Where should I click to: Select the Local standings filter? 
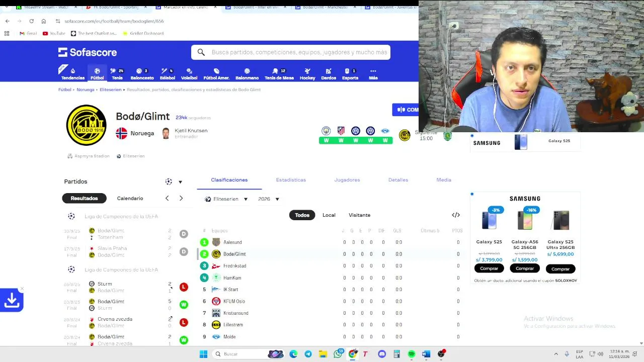click(329, 215)
